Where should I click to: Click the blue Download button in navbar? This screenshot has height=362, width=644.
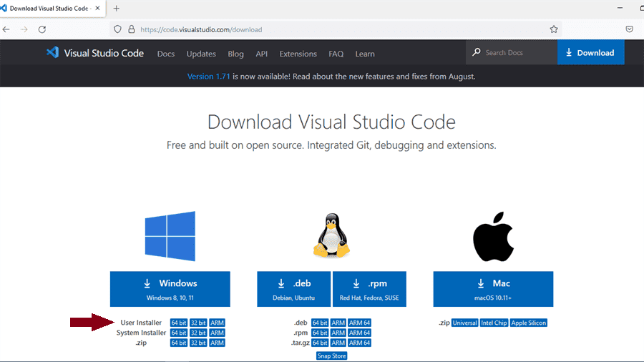(x=590, y=52)
